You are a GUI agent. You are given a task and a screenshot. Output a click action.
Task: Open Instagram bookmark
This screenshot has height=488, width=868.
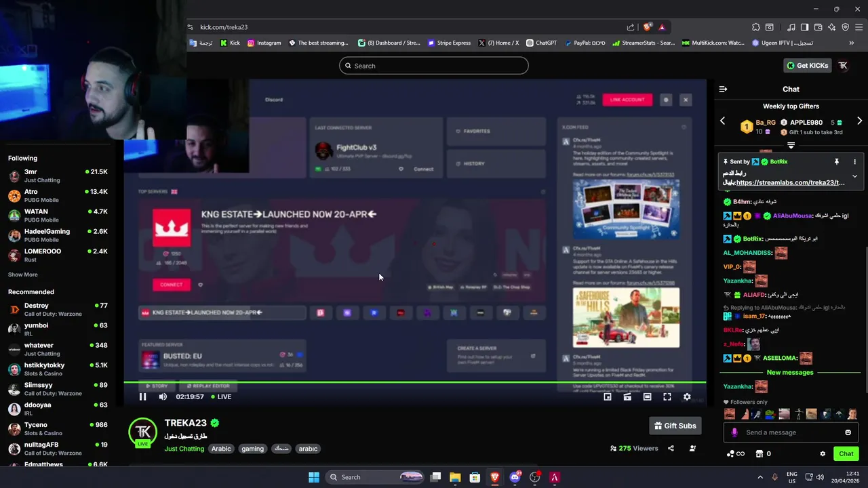[x=264, y=43]
